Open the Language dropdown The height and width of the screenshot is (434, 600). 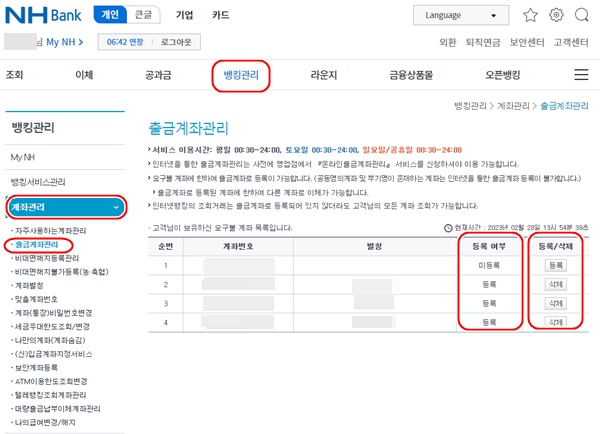(x=461, y=15)
